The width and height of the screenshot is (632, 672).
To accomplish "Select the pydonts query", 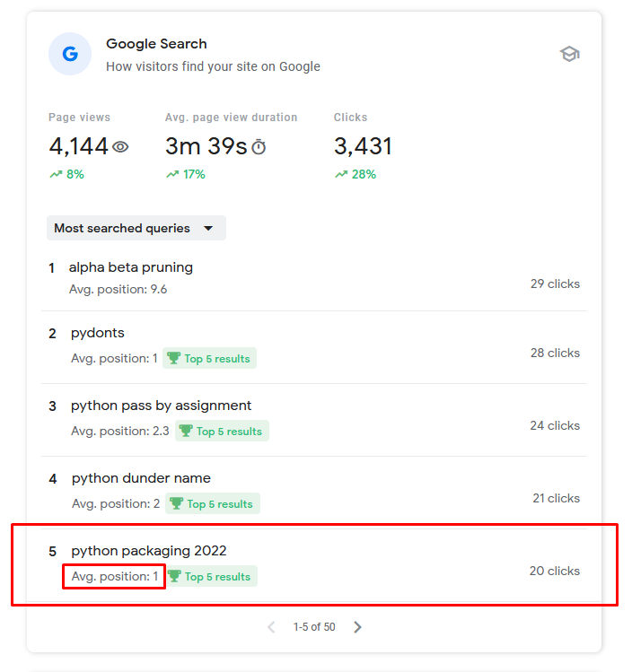I will (97, 333).
